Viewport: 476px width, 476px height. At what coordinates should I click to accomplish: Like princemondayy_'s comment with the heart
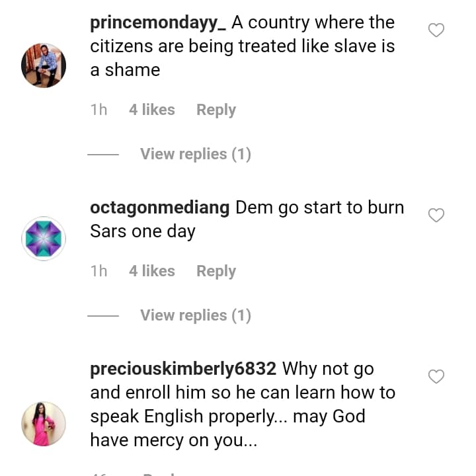click(x=436, y=30)
